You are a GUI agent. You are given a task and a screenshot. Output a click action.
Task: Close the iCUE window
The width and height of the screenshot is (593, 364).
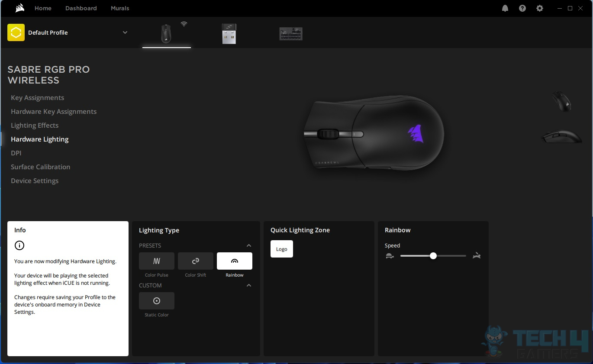pyautogui.click(x=580, y=8)
